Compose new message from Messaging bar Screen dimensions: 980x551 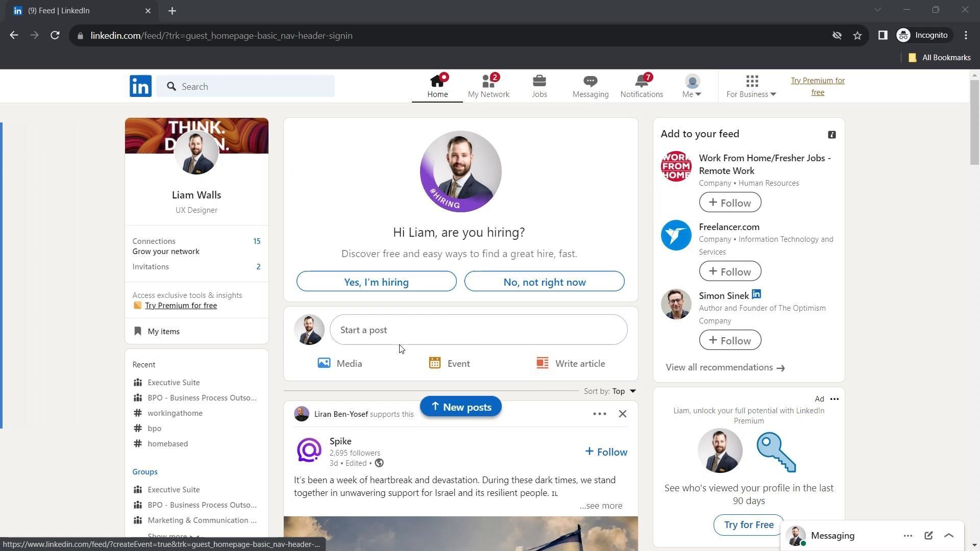[928, 536]
